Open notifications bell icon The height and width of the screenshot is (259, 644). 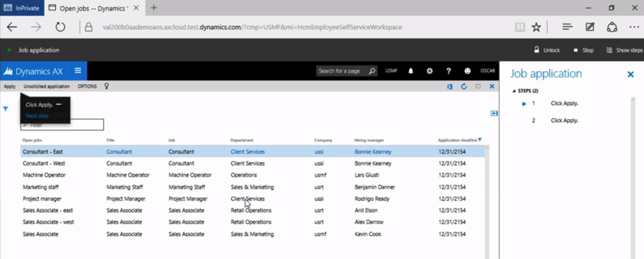[x=410, y=71]
